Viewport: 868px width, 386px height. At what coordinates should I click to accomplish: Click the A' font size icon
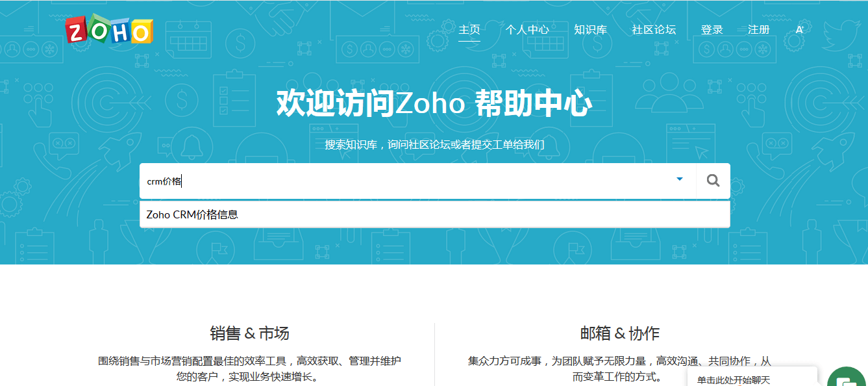click(800, 30)
